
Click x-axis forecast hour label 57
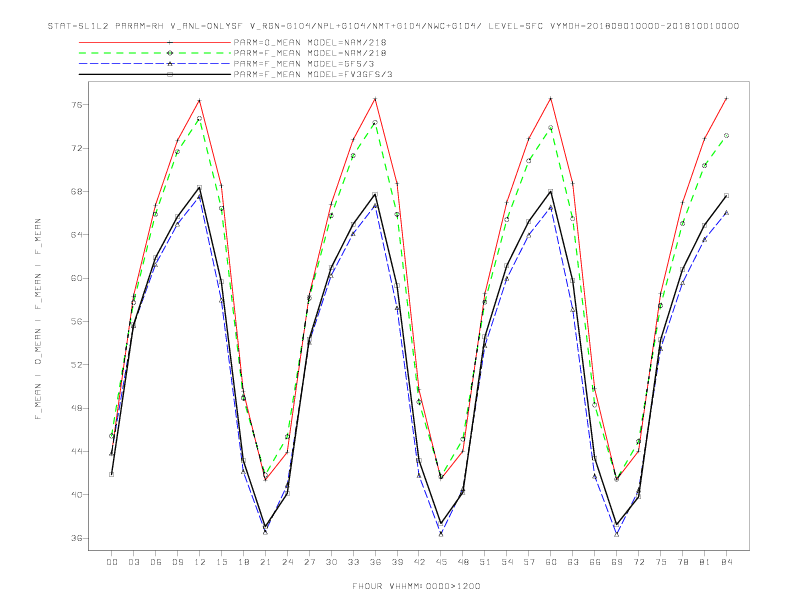(529, 562)
